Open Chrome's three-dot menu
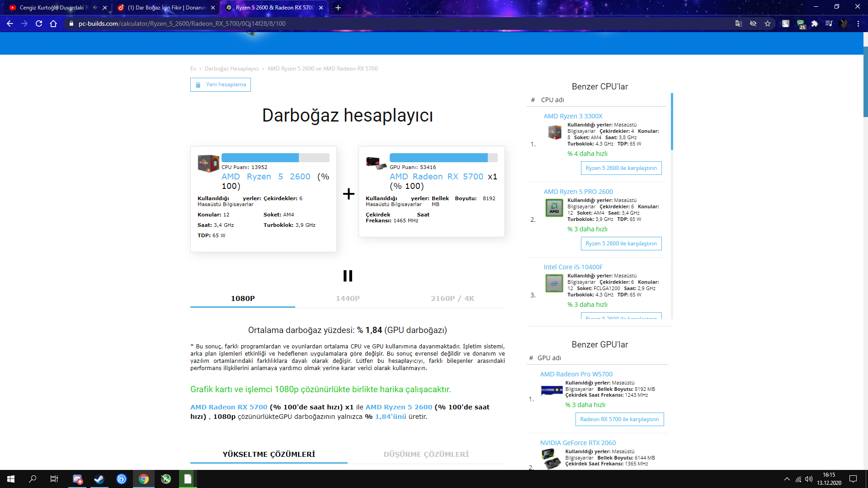The image size is (868, 488). pyautogui.click(x=858, y=23)
